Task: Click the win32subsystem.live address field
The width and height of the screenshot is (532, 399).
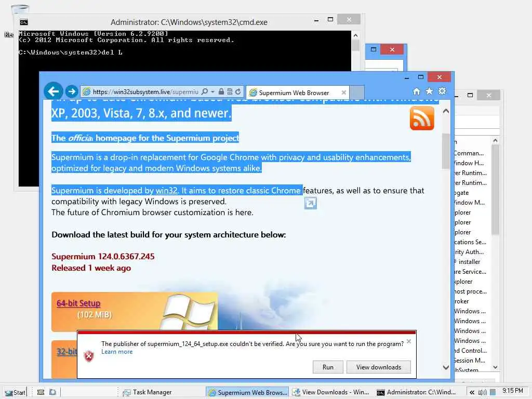Action: tap(145, 92)
